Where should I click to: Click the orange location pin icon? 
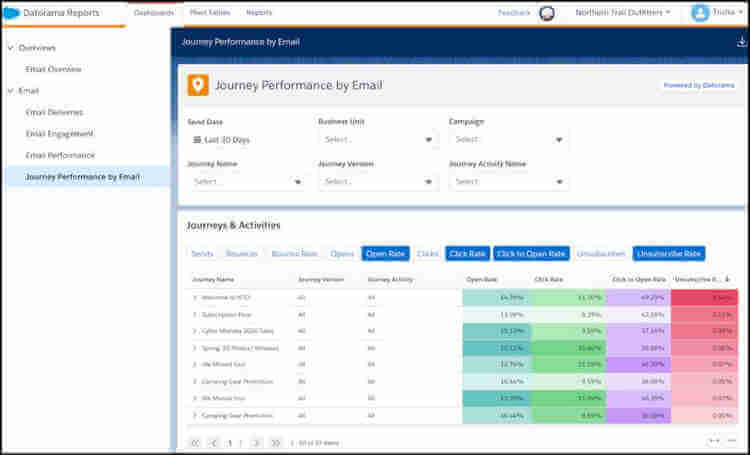(x=198, y=85)
